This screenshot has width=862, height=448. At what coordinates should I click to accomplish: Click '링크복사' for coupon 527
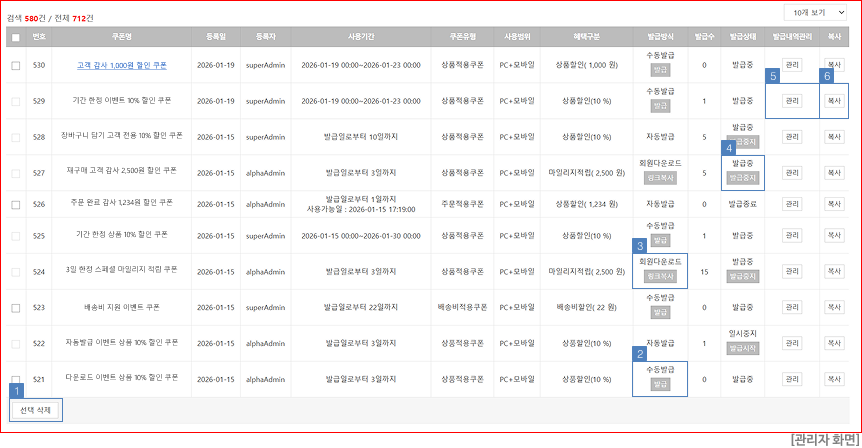660,177
